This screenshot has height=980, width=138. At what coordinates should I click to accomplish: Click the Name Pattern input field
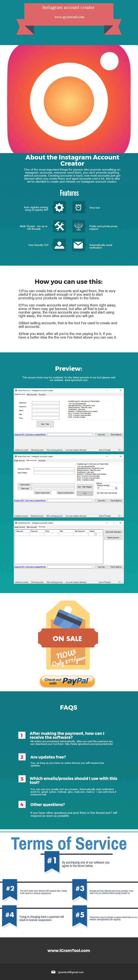point(54,473)
